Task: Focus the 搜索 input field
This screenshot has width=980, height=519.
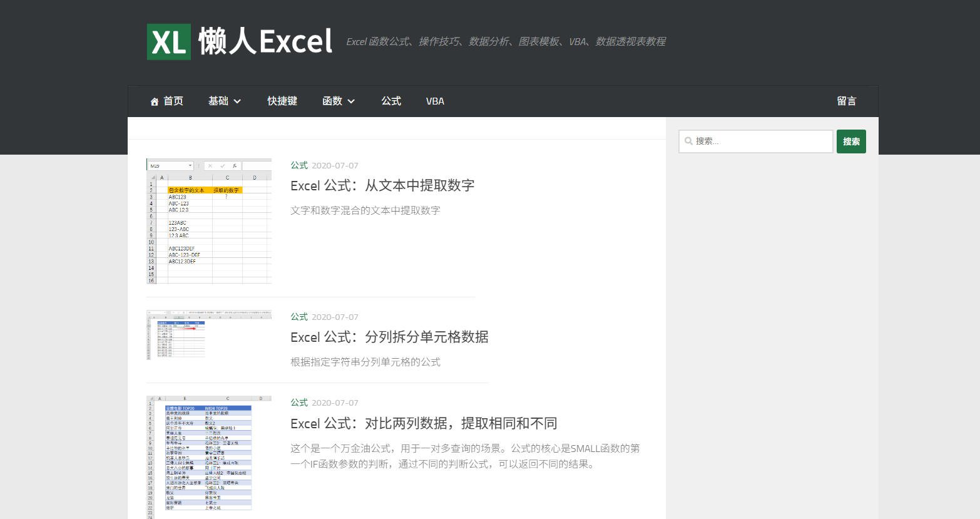Action: point(756,141)
